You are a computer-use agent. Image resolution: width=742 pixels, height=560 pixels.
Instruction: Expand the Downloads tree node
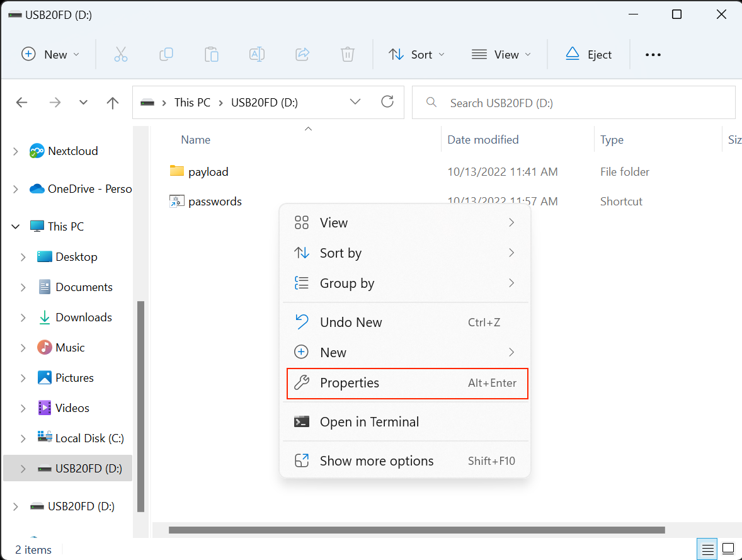click(23, 317)
